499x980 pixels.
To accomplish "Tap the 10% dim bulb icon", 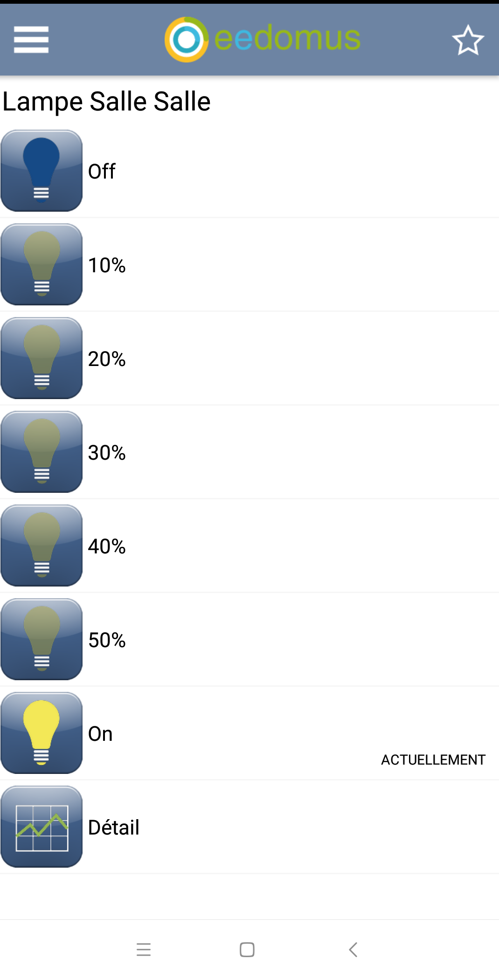I will click(42, 264).
